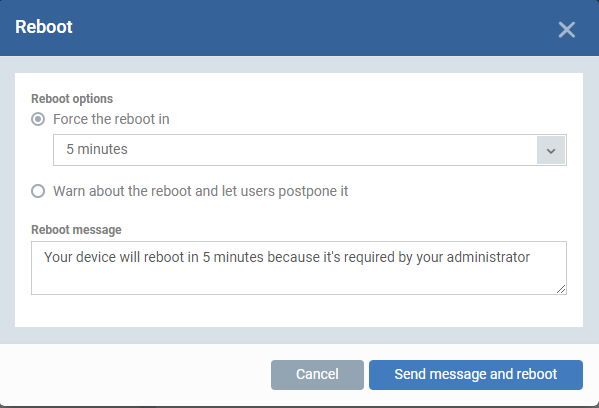Screen dimensions: 599x408
Task: Click the "Force the reboot in" label text
Action: pyautogui.click(x=111, y=119)
